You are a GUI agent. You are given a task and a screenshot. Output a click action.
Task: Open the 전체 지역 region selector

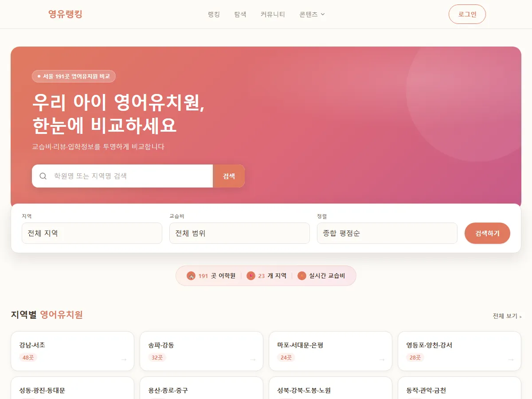point(92,233)
